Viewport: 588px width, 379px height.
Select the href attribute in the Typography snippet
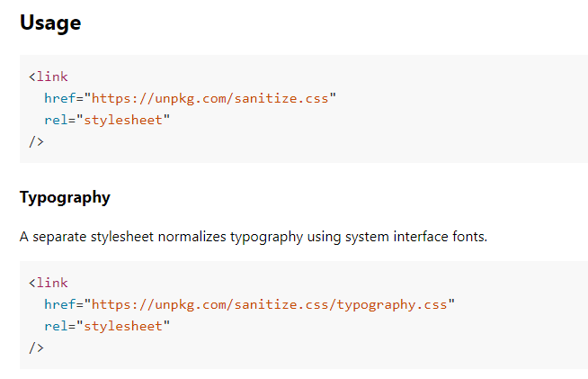[60, 304]
